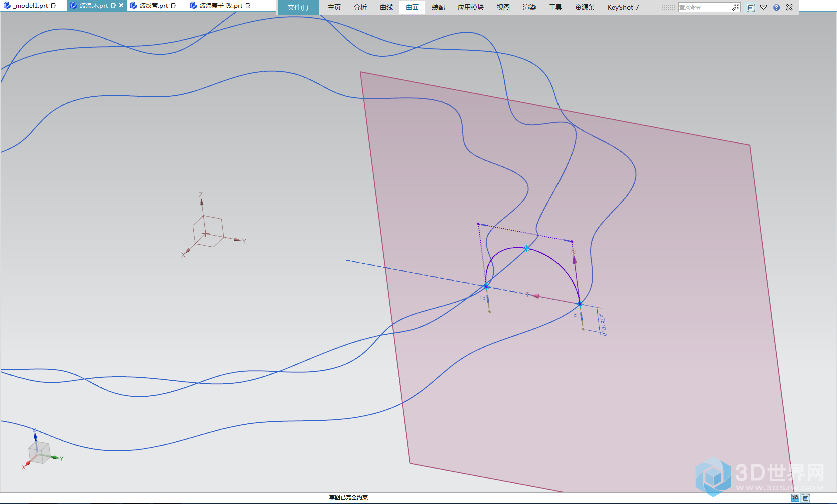The image size is (837, 504).
Task: Switch to the 波浪盖子-改.prt tab
Action: pos(220,6)
